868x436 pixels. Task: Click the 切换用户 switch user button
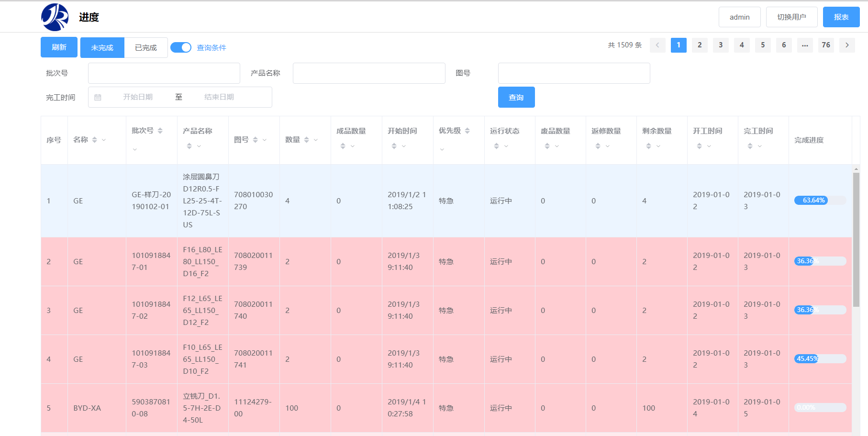[x=792, y=17]
